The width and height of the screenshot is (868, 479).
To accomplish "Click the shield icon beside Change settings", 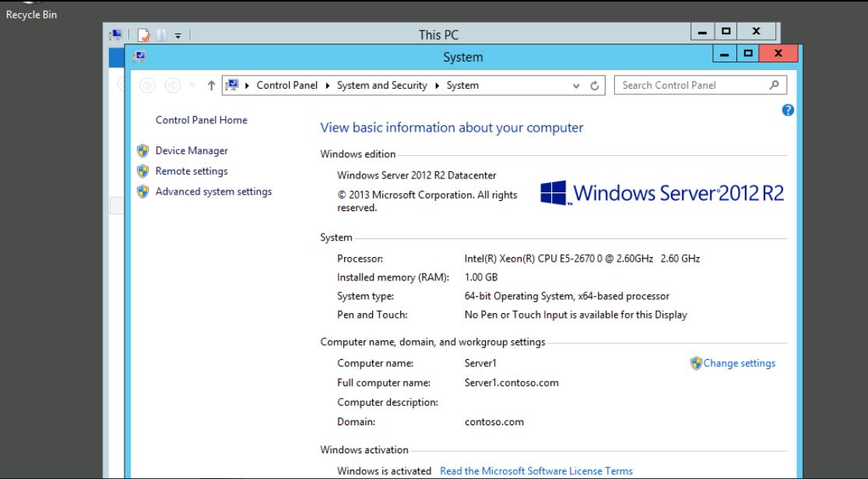I will click(x=697, y=363).
